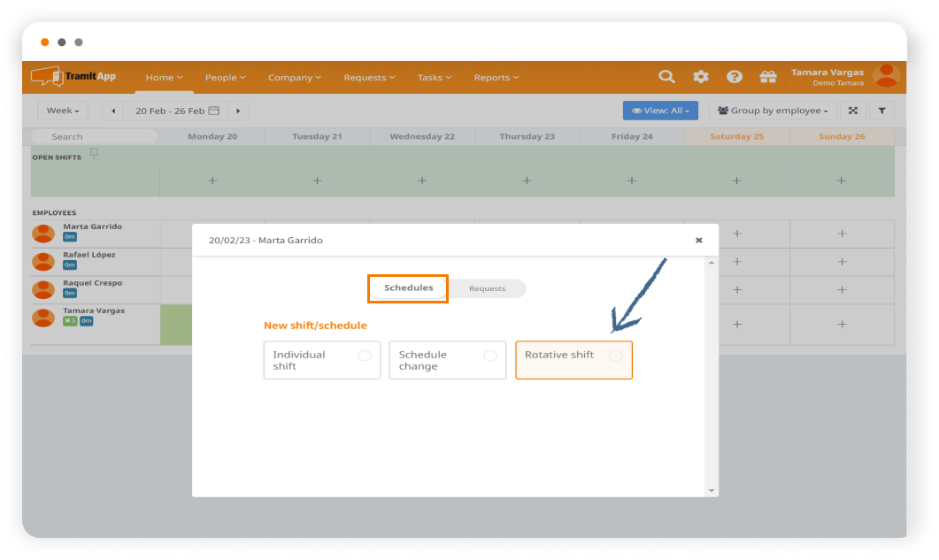939x560 pixels.
Task: Select the Individual shift radio option
Action: point(364,355)
